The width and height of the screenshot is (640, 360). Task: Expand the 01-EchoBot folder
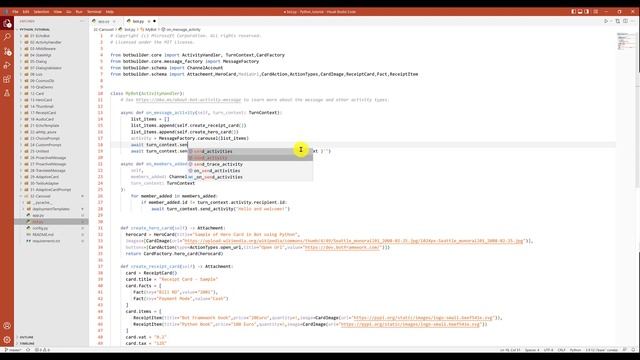coord(40,36)
